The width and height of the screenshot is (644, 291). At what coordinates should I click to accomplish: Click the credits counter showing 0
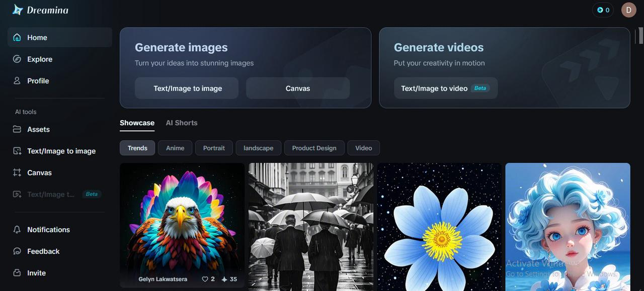[603, 10]
